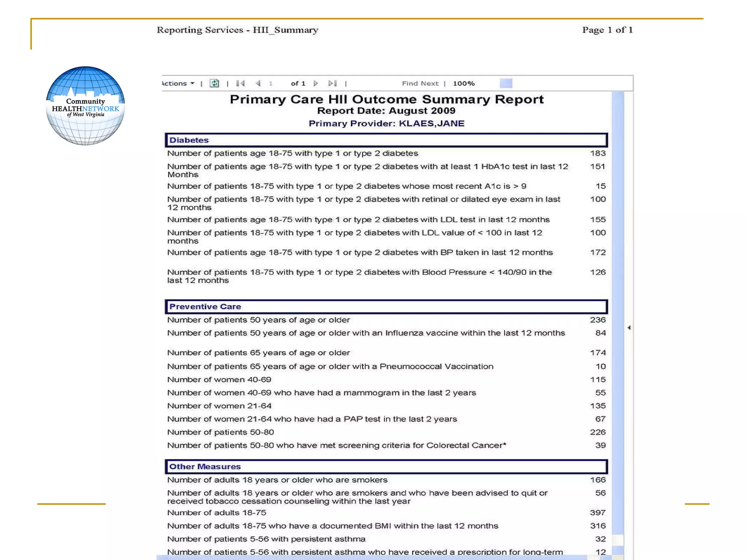747x560 pixels.
Task: Click the blue zoom dropdown button
Action: pos(506,83)
